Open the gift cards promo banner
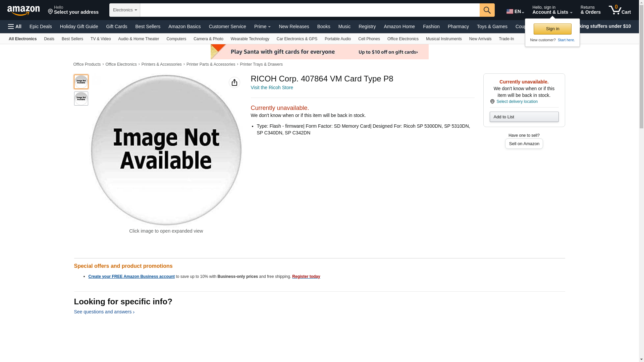Image resolution: width=644 pixels, height=362 pixels. pyautogui.click(x=319, y=52)
